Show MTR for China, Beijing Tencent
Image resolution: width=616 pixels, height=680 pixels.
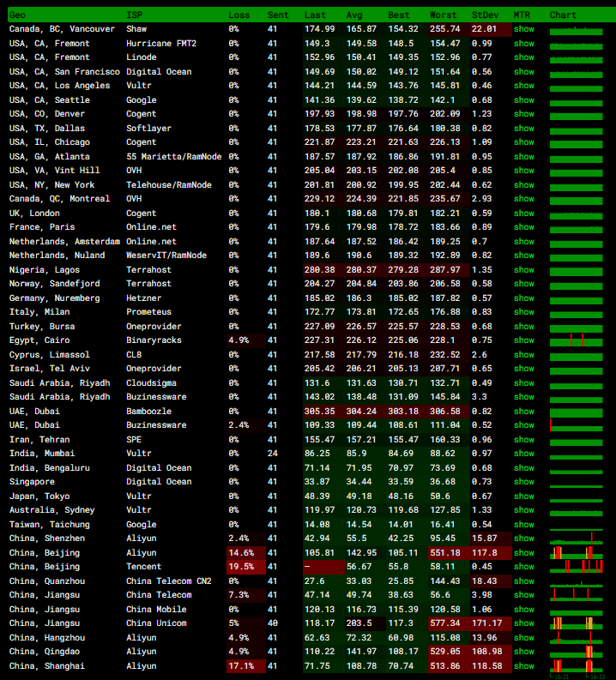coord(523,567)
